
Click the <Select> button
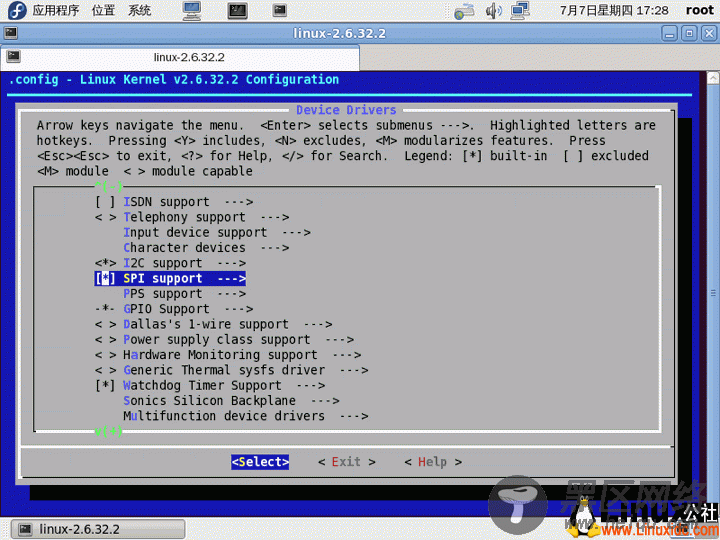click(x=260, y=462)
